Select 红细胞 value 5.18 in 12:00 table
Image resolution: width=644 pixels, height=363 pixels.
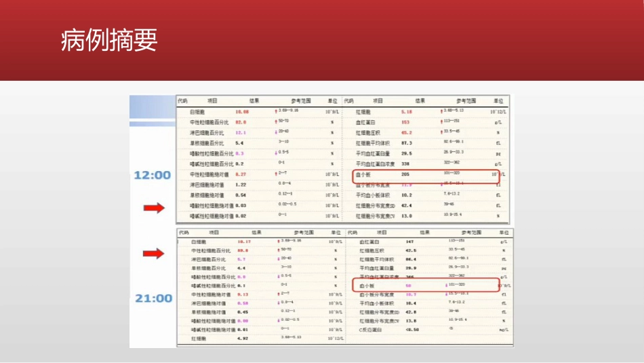pyautogui.click(x=407, y=112)
